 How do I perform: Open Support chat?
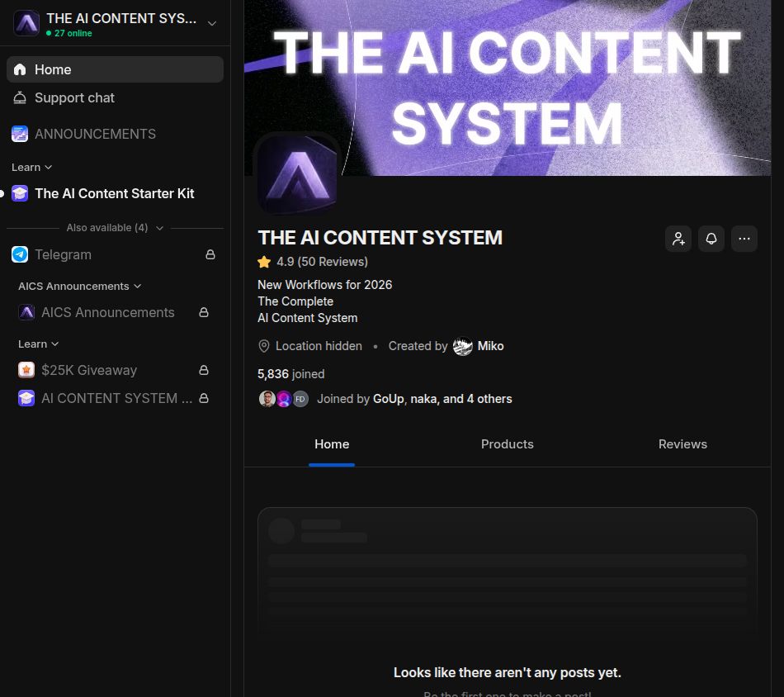click(x=115, y=97)
